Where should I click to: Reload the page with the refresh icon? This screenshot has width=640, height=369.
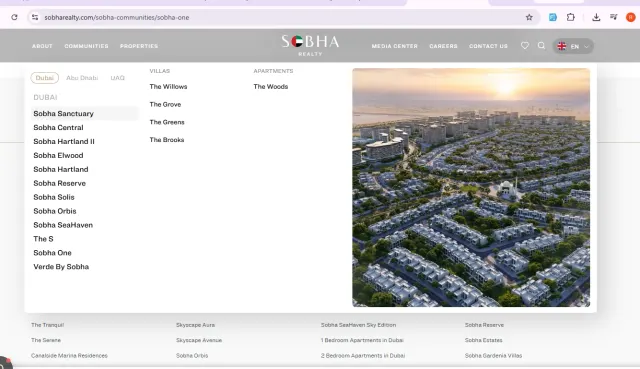14,17
